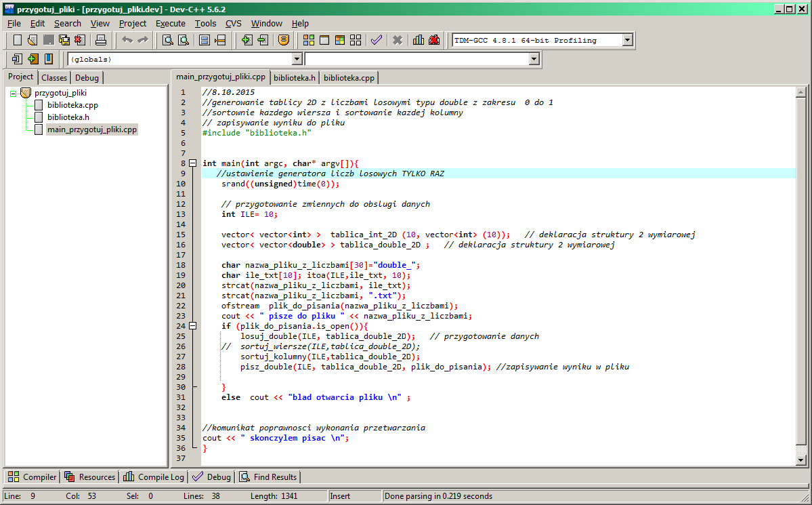Click the Save file toolbar icon
This screenshot has width=812, height=505.
pos(49,40)
